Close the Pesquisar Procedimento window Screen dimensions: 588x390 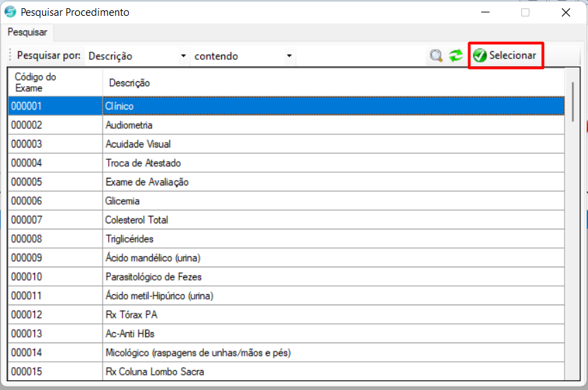point(566,12)
